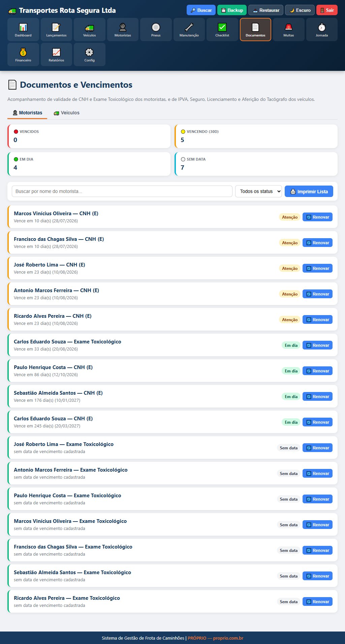The image size is (345, 644).
Task: Click Sem data badge on Ricardo Alves Pereira row
Action: (289, 601)
